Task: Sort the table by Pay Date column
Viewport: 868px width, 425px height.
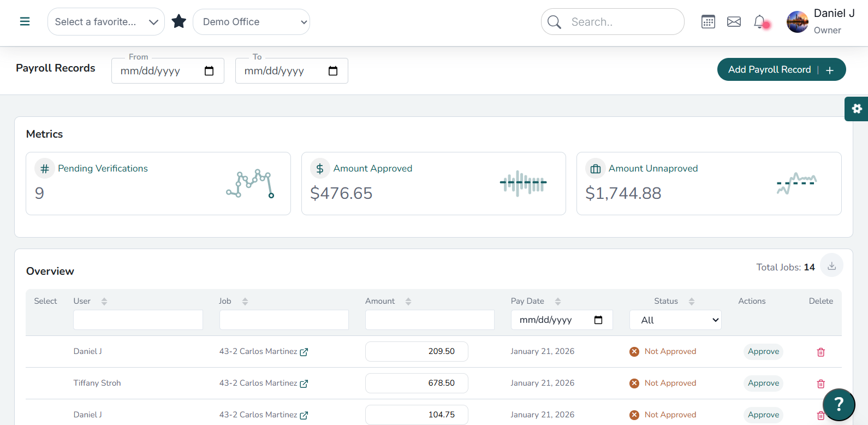Action: (557, 302)
